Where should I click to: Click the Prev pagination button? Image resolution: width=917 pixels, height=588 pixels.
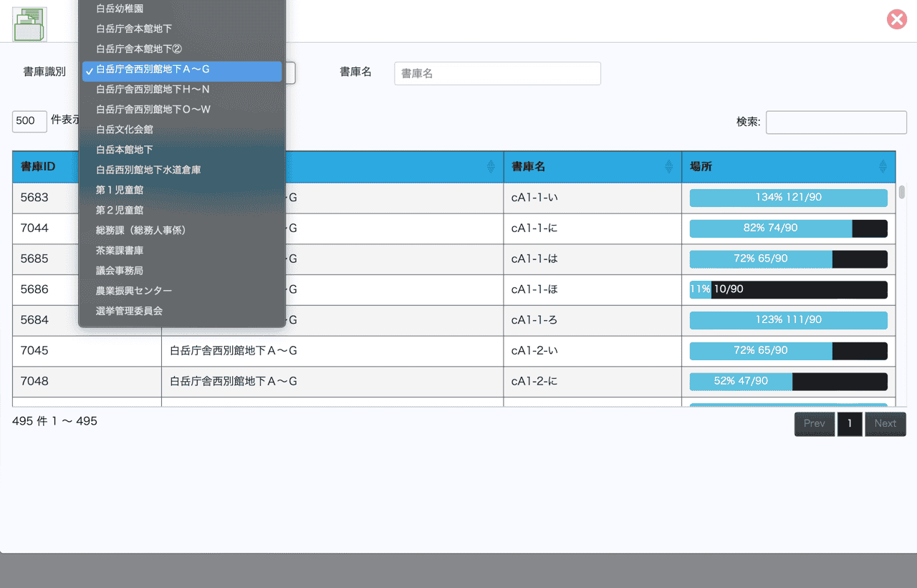coord(814,423)
